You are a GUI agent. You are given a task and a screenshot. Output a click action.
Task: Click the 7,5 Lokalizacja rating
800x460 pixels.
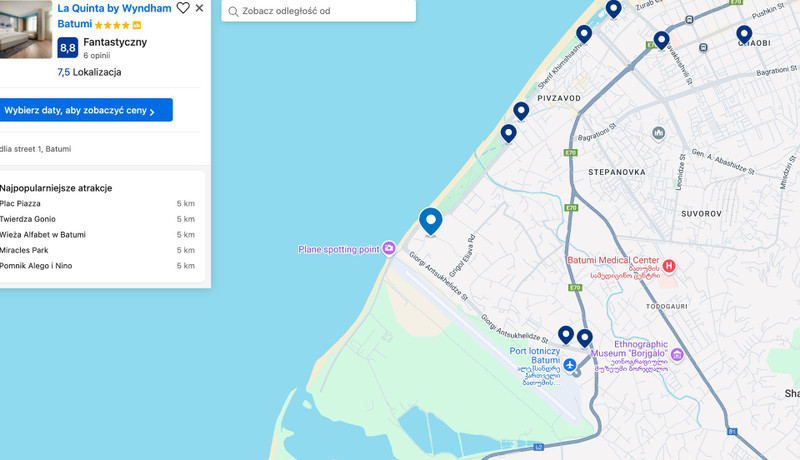89,72
